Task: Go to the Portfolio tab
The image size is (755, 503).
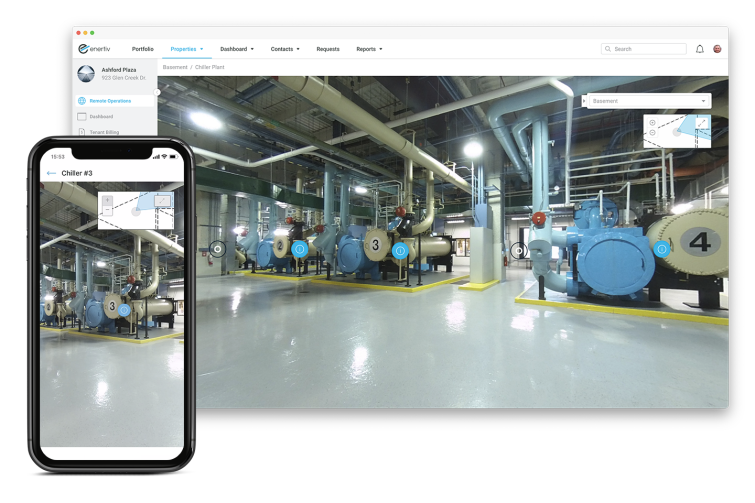Action: pyautogui.click(x=143, y=49)
